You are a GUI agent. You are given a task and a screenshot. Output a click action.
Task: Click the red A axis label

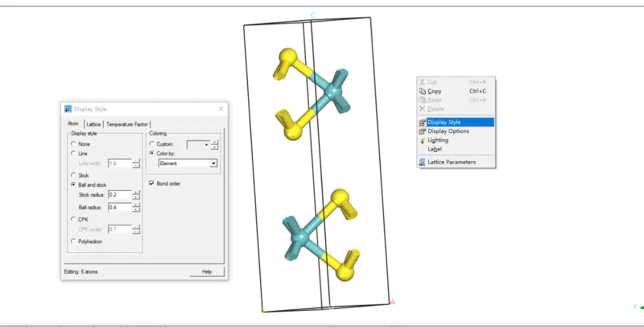point(392,302)
